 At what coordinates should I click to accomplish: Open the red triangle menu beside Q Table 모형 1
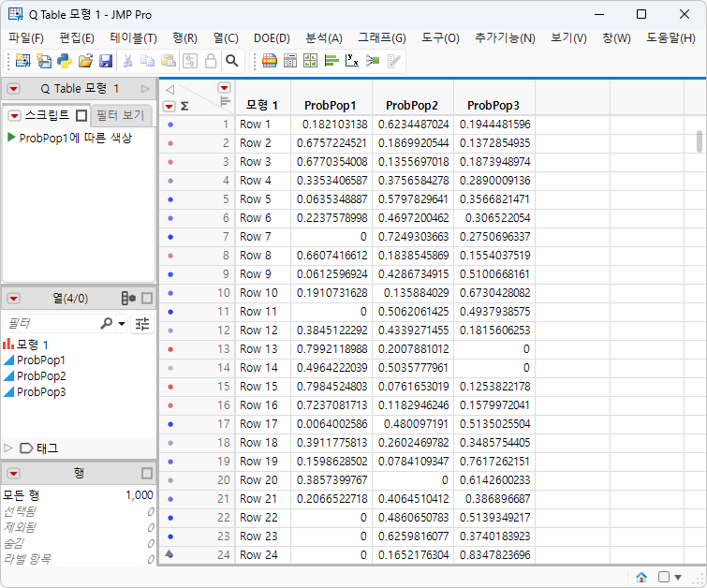[x=13, y=88]
